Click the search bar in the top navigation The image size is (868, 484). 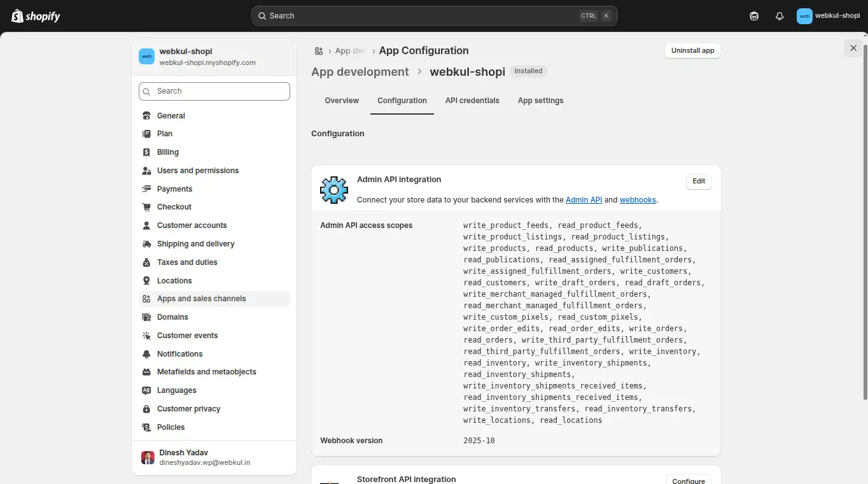(434, 15)
